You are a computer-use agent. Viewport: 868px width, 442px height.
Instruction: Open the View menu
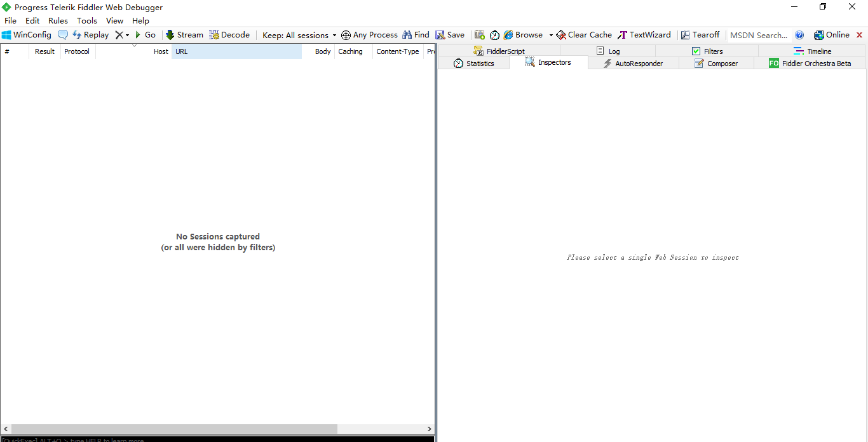coord(114,21)
